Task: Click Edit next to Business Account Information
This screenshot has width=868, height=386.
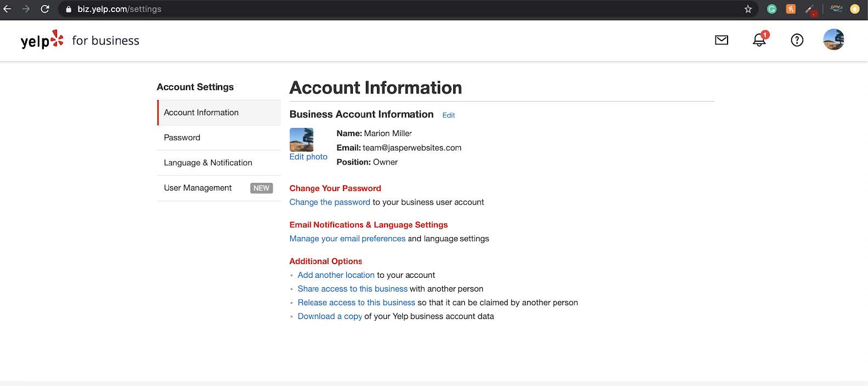Action: pos(449,115)
